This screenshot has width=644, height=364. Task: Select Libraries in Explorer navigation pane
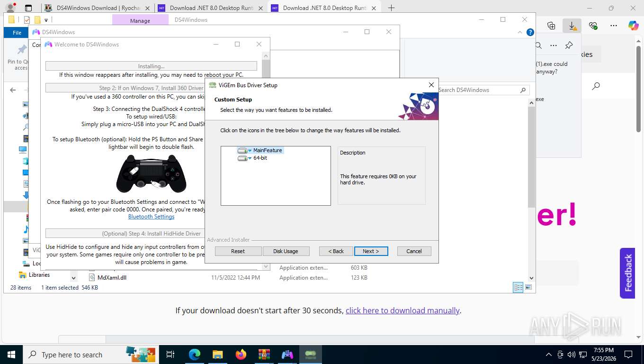point(39,275)
